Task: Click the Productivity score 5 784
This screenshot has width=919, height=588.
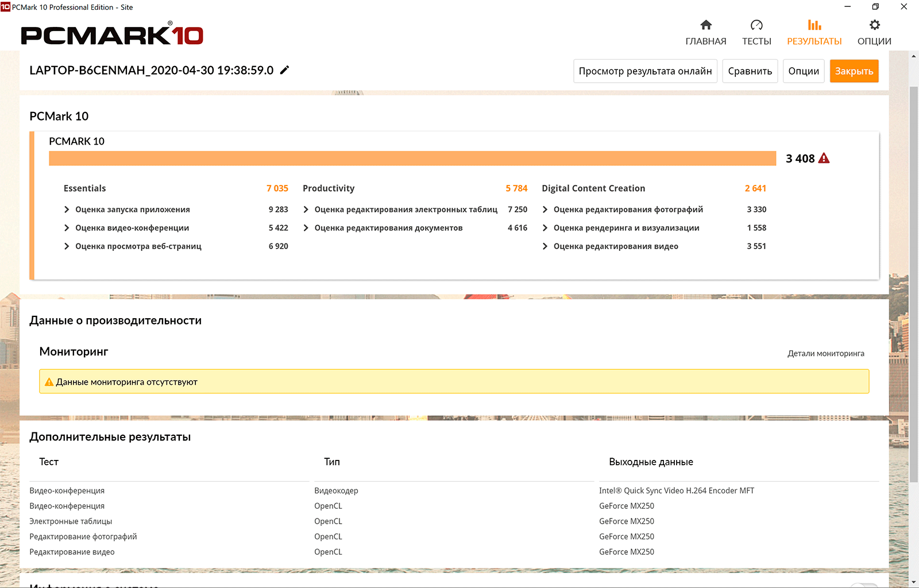Action: pos(516,188)
